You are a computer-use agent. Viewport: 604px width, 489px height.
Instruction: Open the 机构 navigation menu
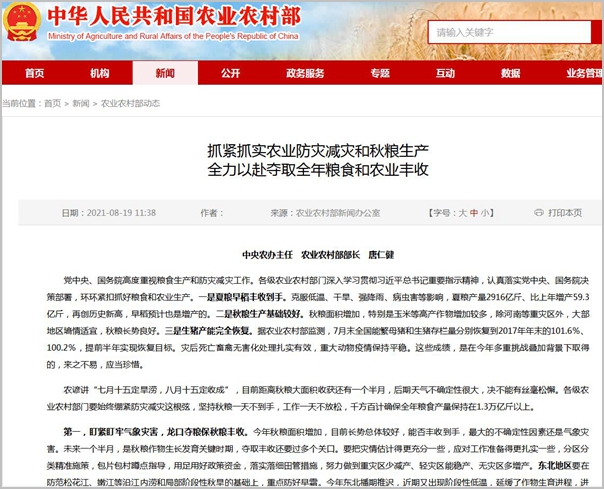(99, 74)
